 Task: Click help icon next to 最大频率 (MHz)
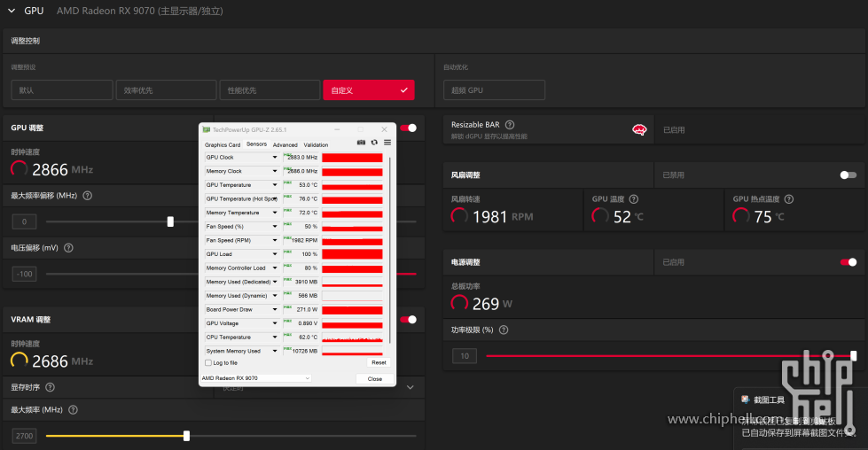click(73, 409)
